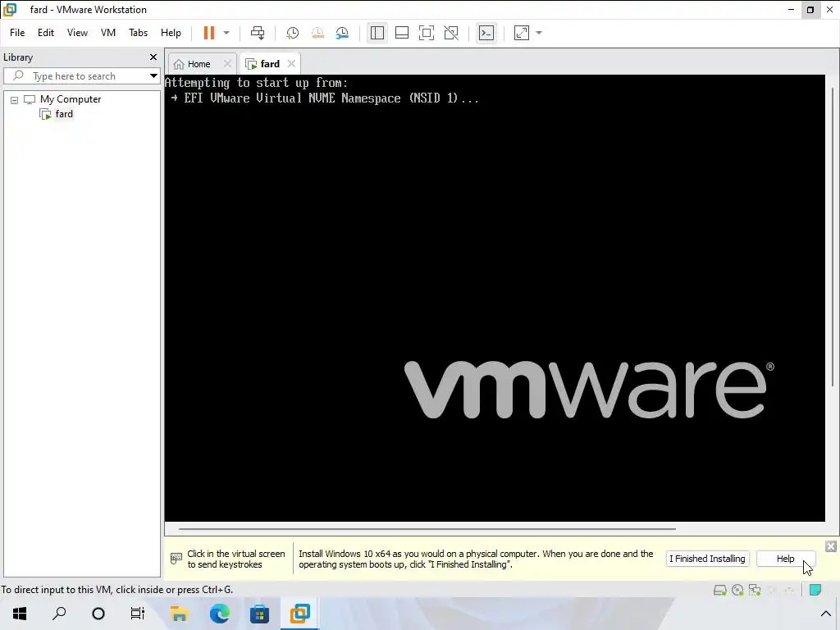Enter full screen mode
The width and height of the screenshot is (840, 630).
coord(427,33)
